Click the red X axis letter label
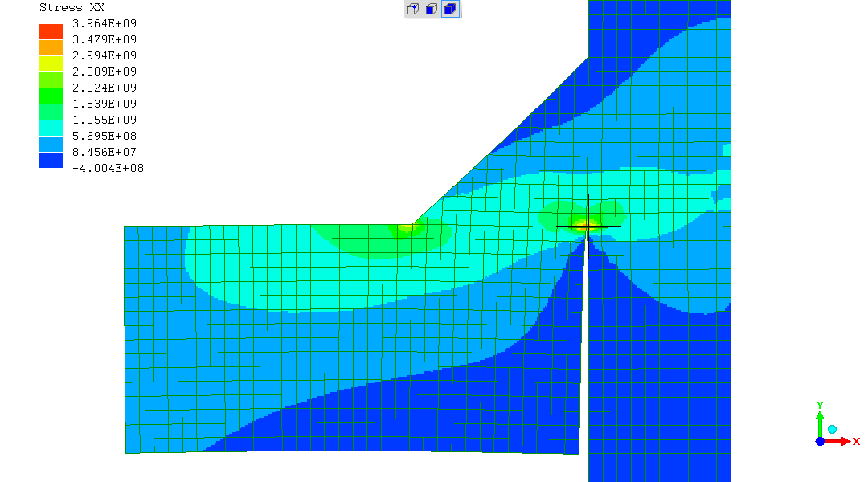The width and height of the screenshot is (868, 482). pyautogui.click(x=857, y=442)
